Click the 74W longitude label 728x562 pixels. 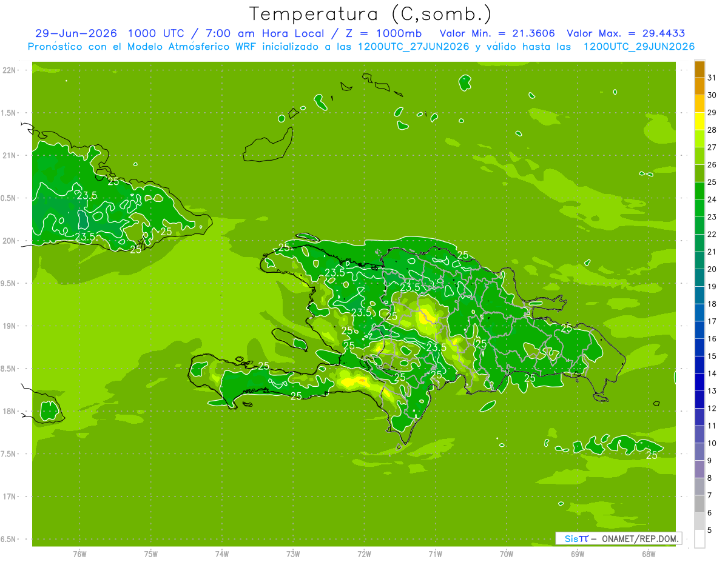coord(222,554)
